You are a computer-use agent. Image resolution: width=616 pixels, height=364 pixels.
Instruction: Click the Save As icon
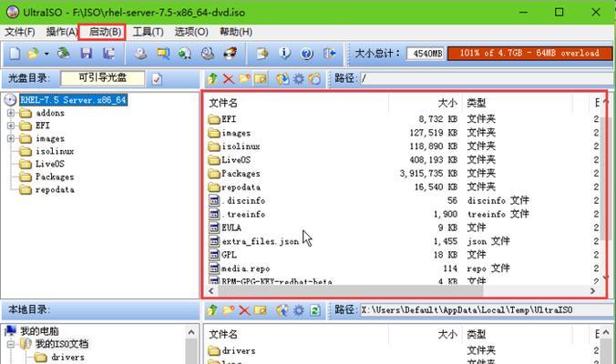tap(108, 54)
